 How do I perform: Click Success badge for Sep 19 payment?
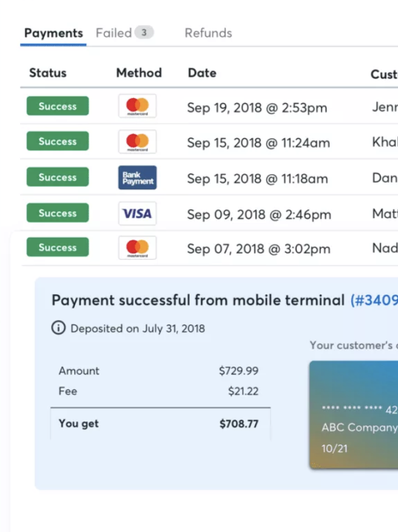coord(58,106)
